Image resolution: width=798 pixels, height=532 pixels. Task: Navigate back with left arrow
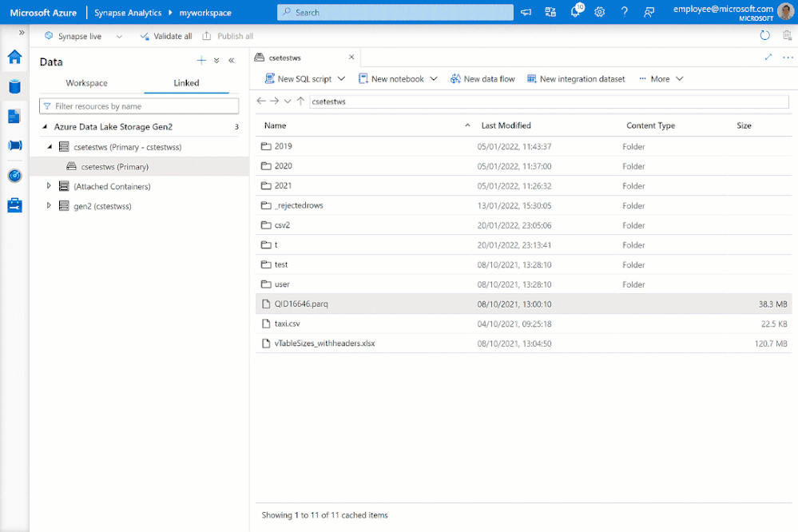[261, 101]
